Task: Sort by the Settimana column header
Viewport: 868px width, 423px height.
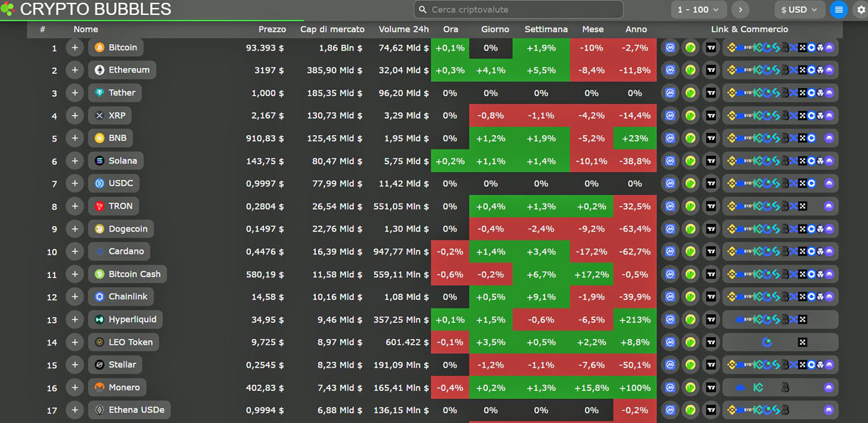Action: (x=546, y=29)
